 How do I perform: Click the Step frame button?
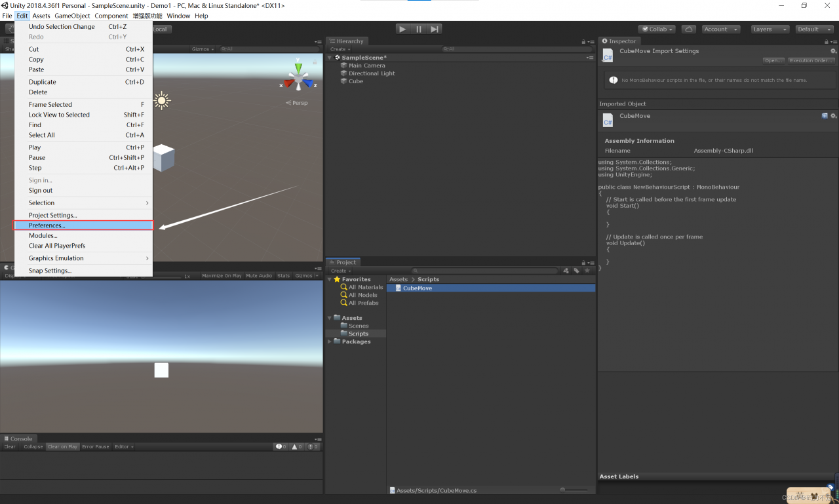(x=435, y=29)
